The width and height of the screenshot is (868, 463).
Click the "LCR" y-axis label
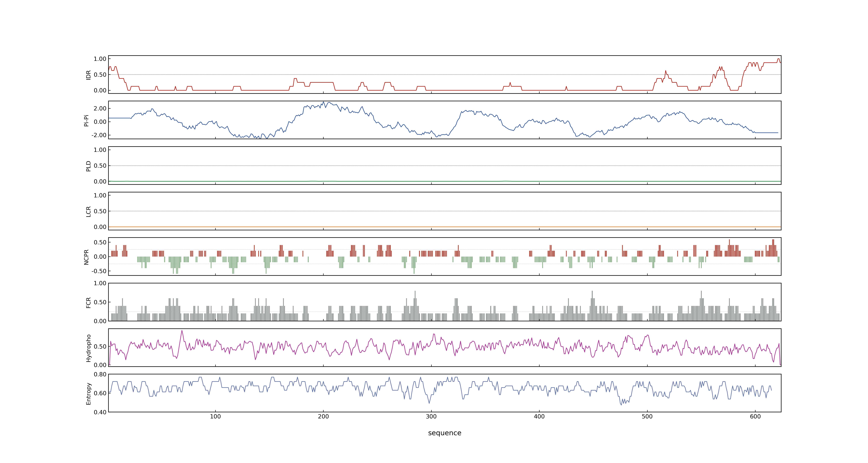tap(88, 212)
